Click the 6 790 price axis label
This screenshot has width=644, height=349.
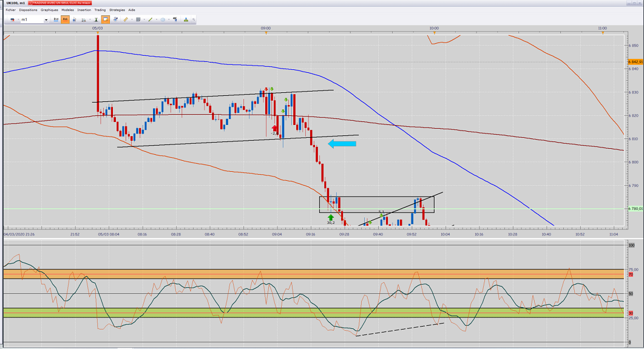(633, 186)
